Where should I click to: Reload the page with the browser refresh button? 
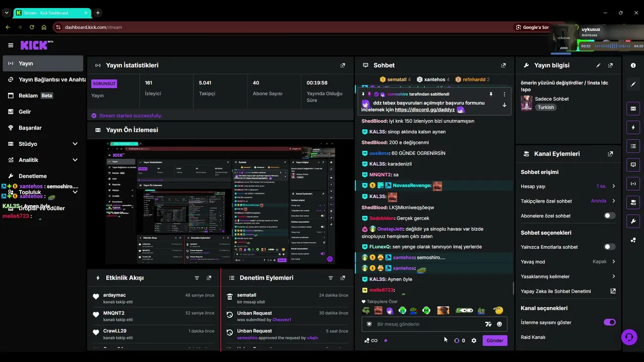point(32,27)
